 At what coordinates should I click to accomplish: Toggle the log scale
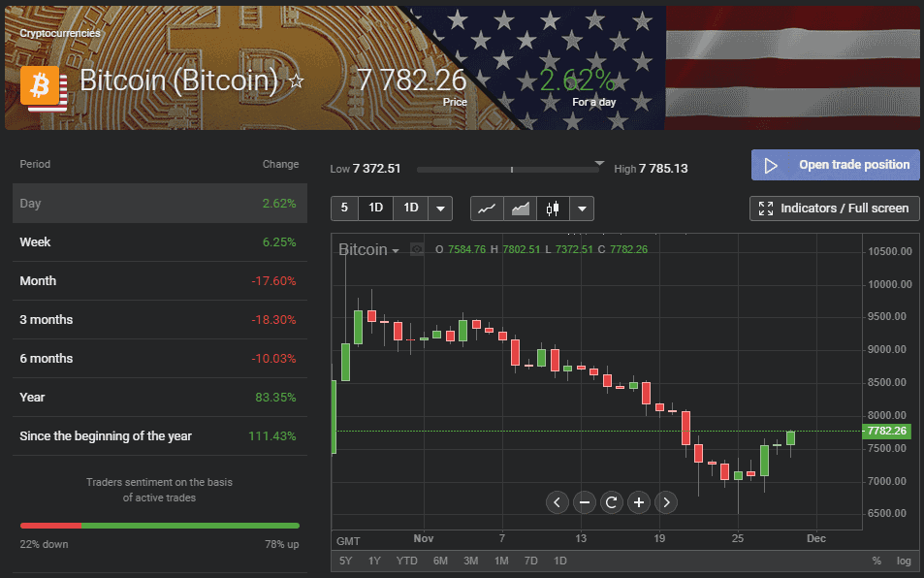click(904, 561)
